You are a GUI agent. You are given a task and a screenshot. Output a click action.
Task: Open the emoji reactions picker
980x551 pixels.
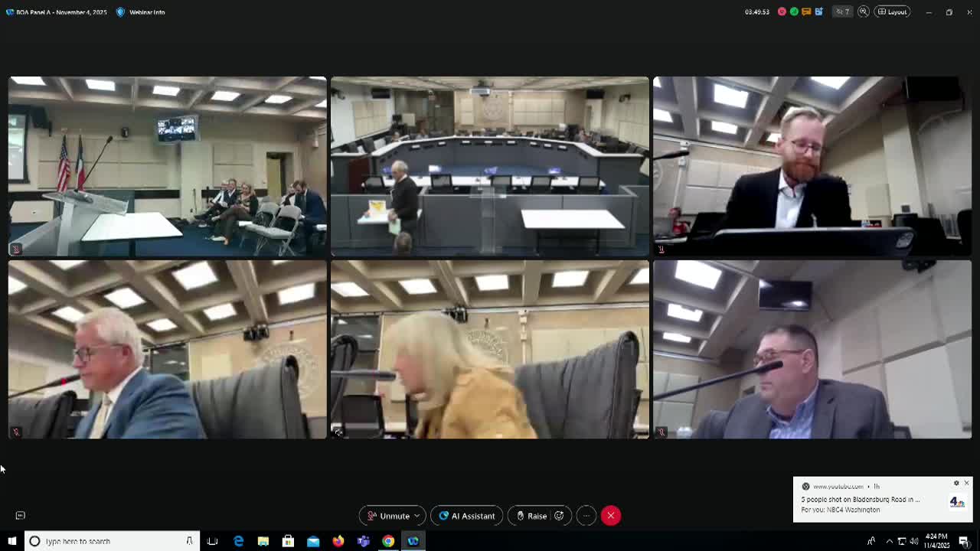pos(560,516)
